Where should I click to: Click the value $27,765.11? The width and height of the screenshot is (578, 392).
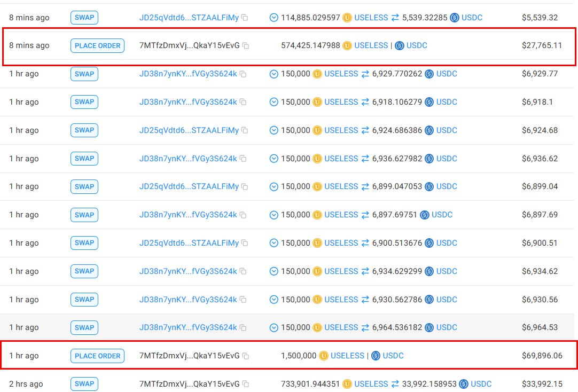542,46
